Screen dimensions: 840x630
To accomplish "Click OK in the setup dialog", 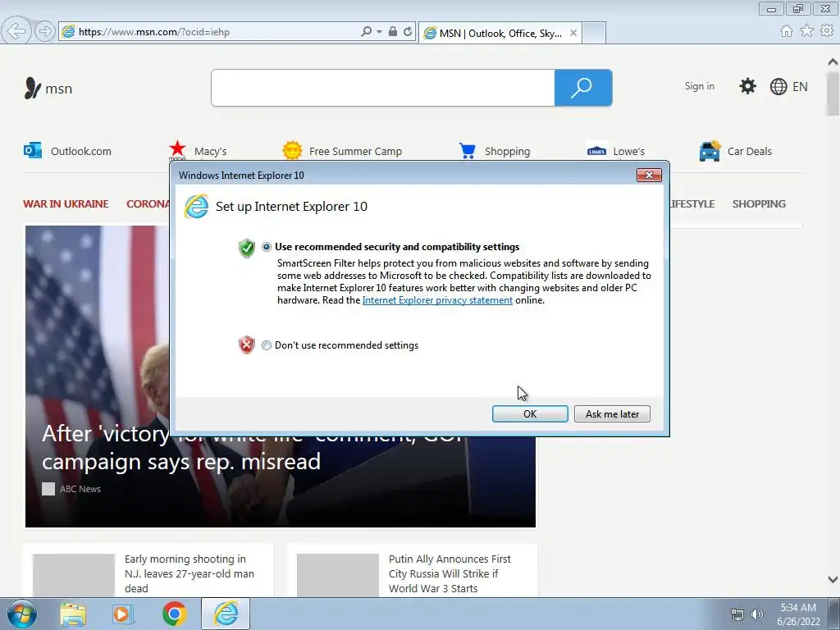I will pyautogui.click(x=530, y=413).
